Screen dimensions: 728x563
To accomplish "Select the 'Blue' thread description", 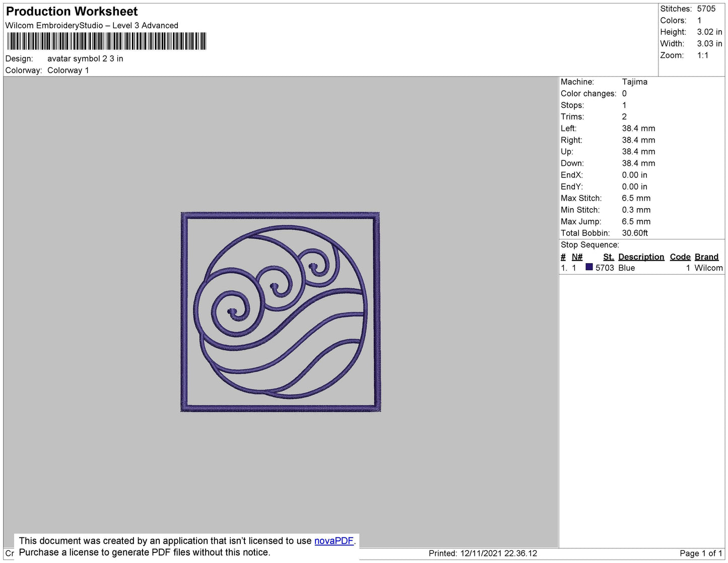I will tap(627, 268).
